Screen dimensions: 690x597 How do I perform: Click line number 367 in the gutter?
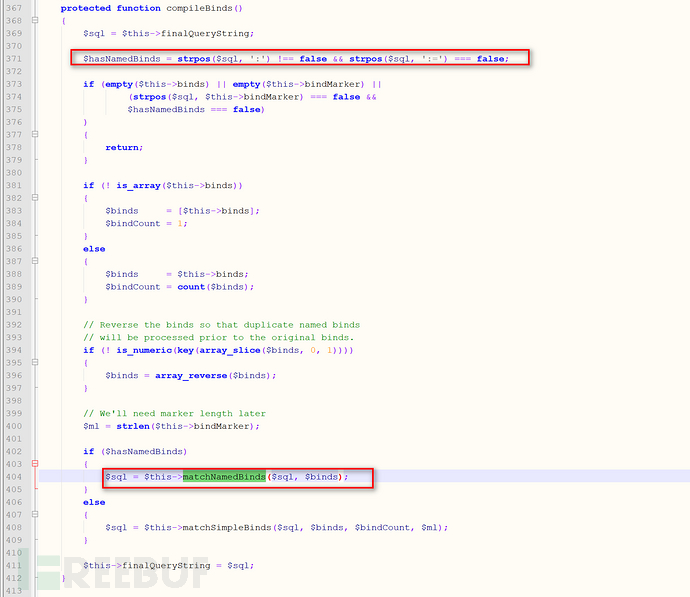click(14, 8)
